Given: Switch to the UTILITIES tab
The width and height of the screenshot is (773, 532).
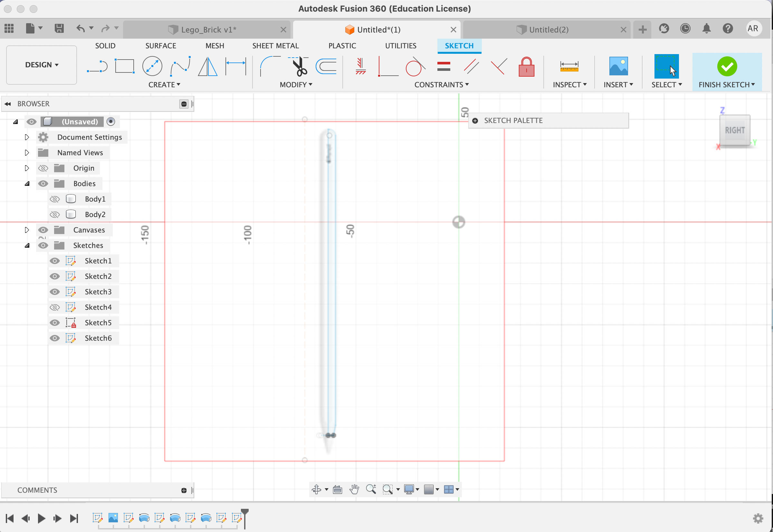Looking at the screenshot, I should (401, 46).
